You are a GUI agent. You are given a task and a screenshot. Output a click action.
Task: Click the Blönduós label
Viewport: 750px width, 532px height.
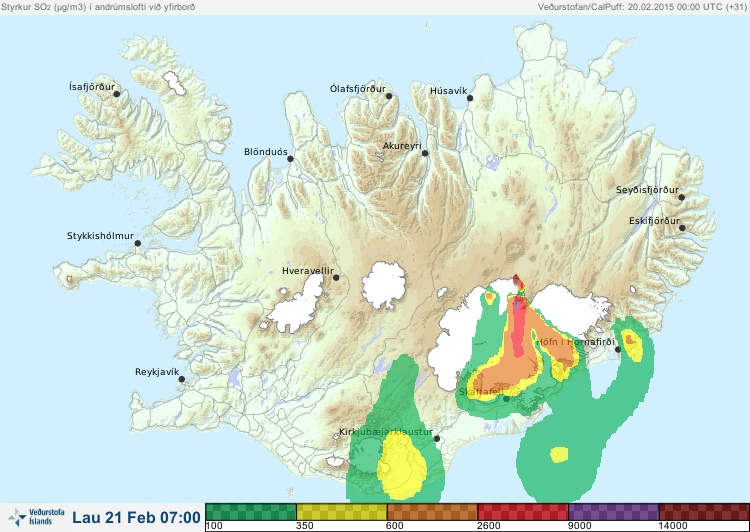click(x=266, y=152)
